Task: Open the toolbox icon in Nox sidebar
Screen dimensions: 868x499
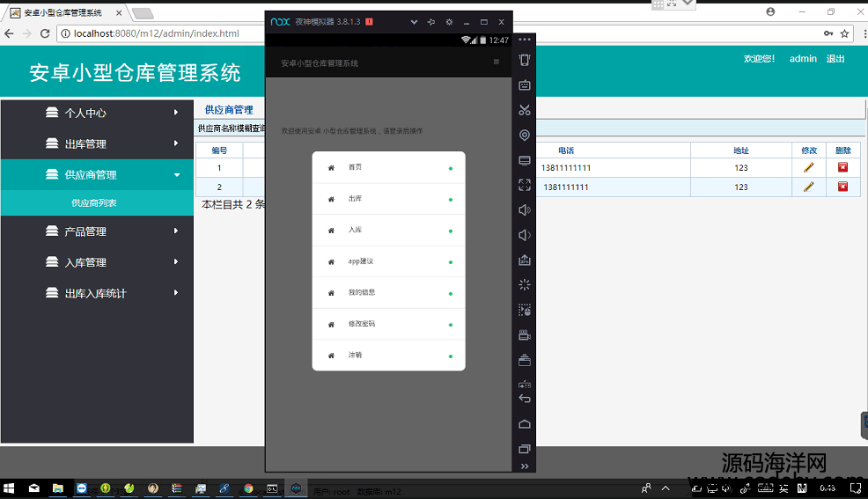Action: (524, 361)
